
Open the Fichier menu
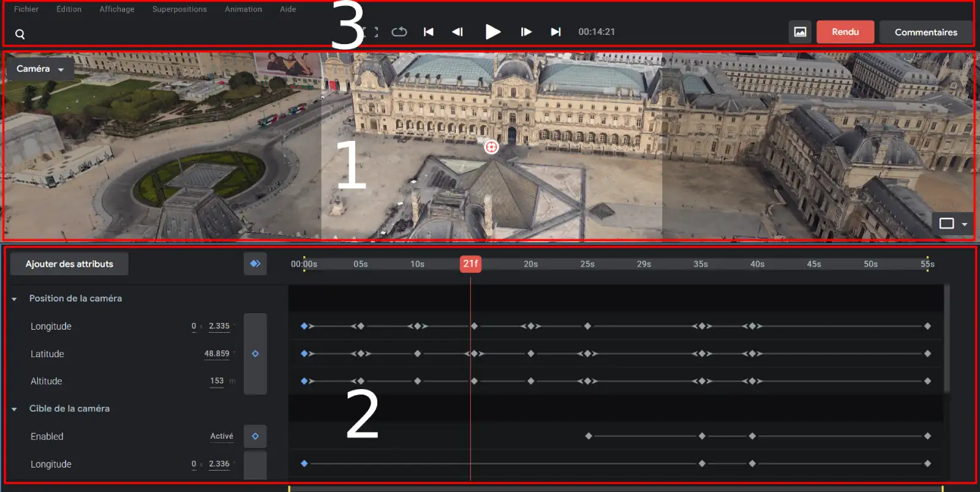(x=26, y=9)
